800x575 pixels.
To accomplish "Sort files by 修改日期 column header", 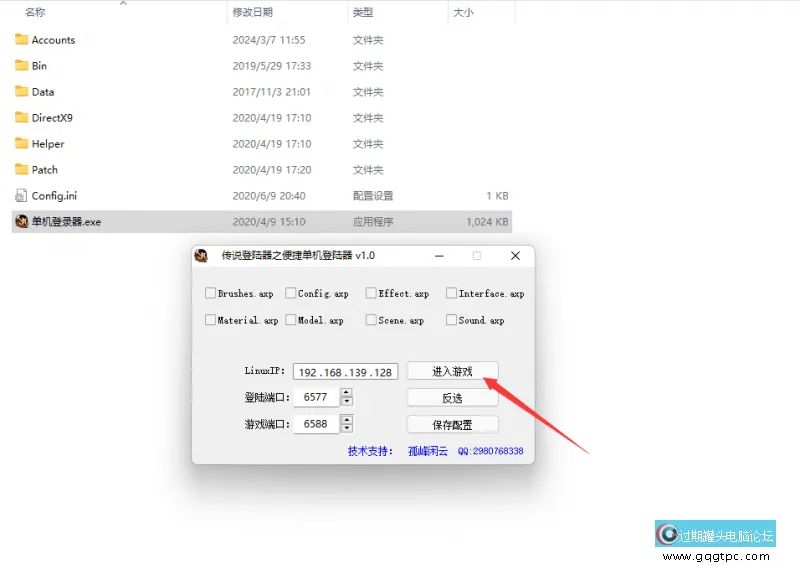I will [x=253, y=12].
